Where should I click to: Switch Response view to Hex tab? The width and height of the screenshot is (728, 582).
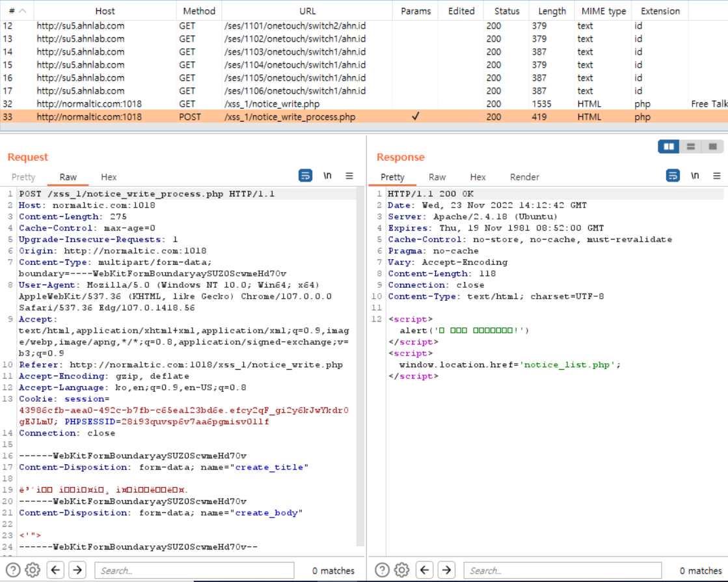(478, 177)
